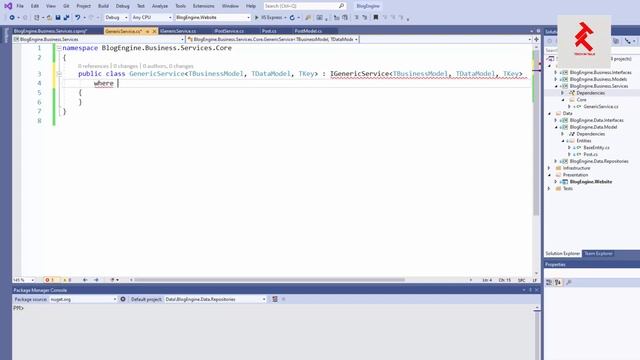Collapse the BlogEngine.Business.Services project node

click(x=556, y=86)
